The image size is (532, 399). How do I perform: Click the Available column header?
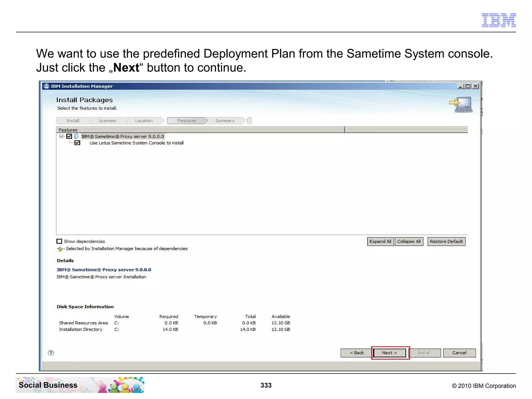(281, 316)
